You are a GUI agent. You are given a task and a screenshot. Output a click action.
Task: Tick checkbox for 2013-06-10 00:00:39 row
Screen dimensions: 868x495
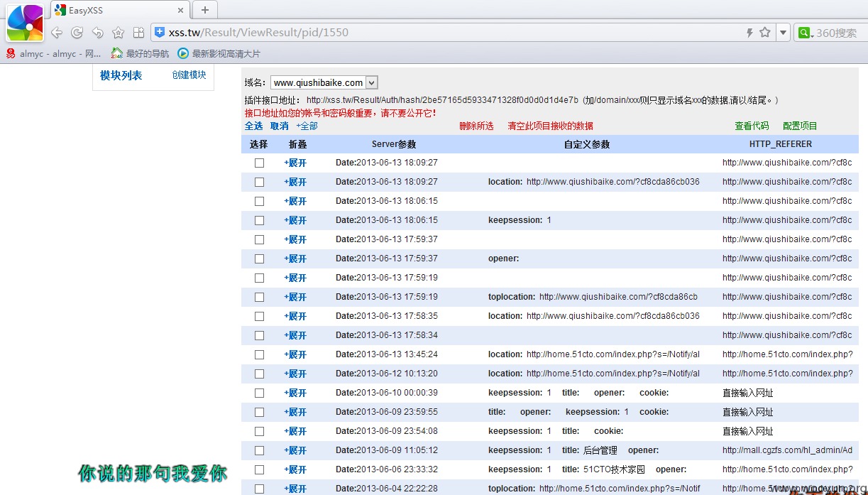pos(259,393)
